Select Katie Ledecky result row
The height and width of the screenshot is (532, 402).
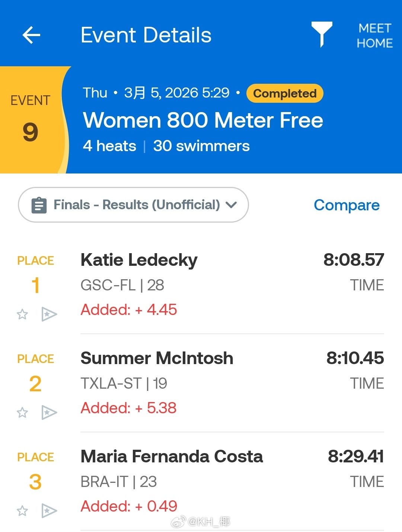(231, 285)
